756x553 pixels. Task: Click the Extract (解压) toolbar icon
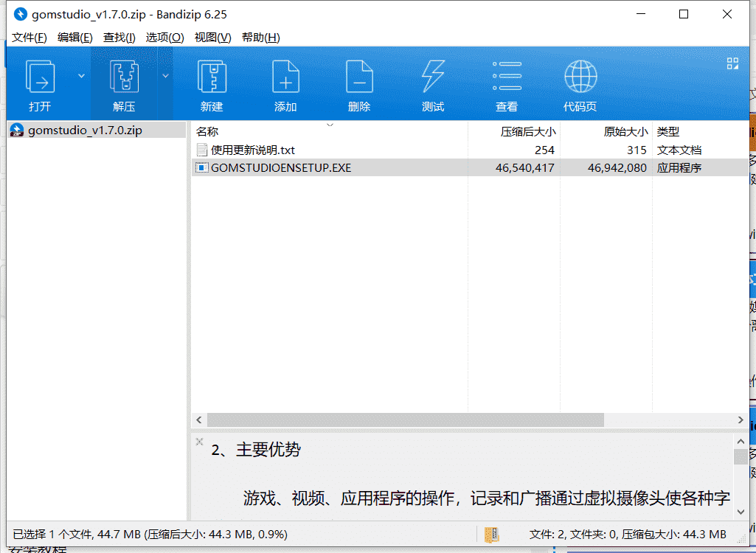click(125, 77)
